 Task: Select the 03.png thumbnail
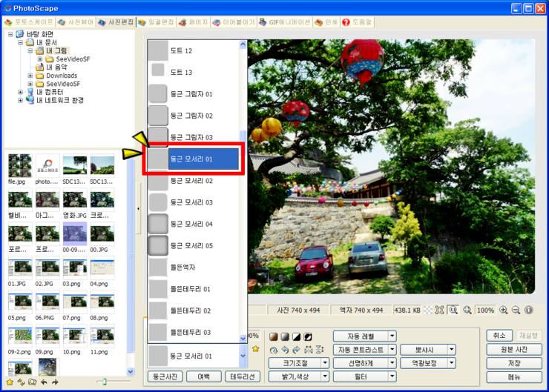(74, 270)
